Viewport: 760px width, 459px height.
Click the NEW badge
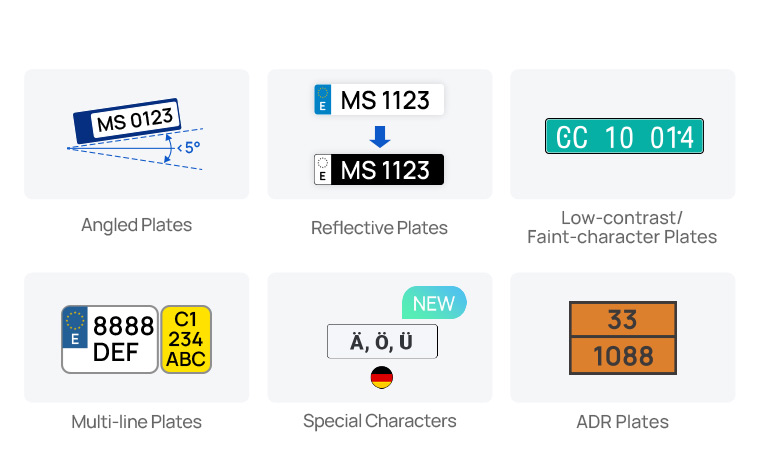tap(433, 303)
